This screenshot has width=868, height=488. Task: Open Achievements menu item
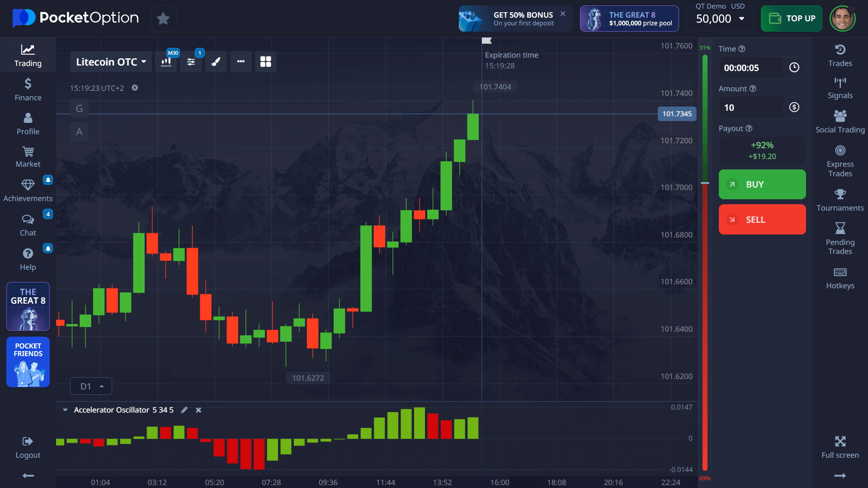pos(28,190)
